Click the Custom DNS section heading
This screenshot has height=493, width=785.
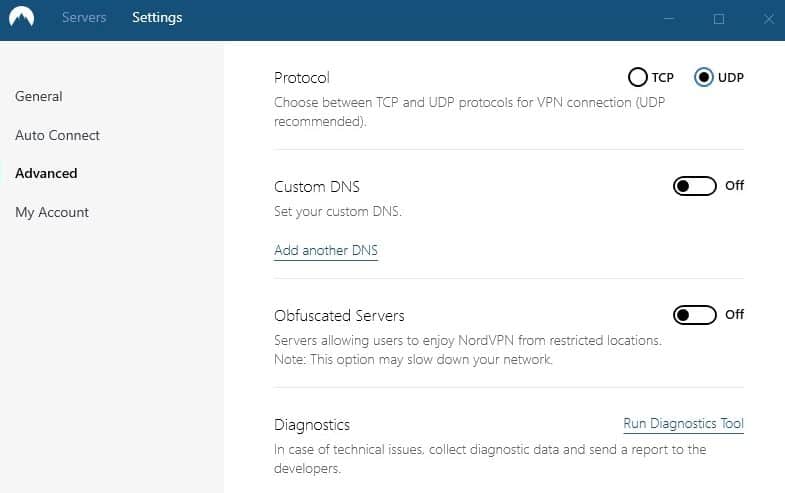coord(317,187)
